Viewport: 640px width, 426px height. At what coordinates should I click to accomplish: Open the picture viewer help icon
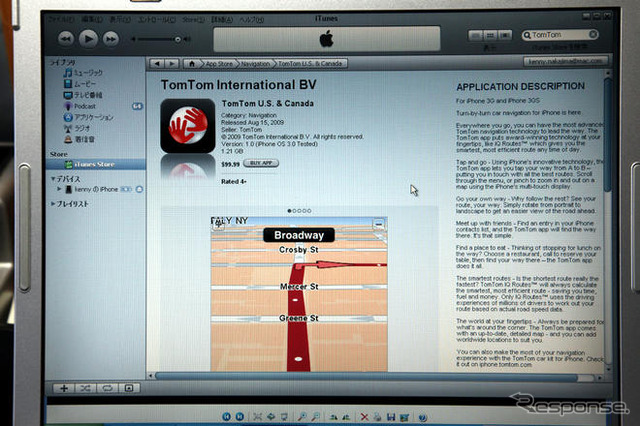click(x=423, y=417)
